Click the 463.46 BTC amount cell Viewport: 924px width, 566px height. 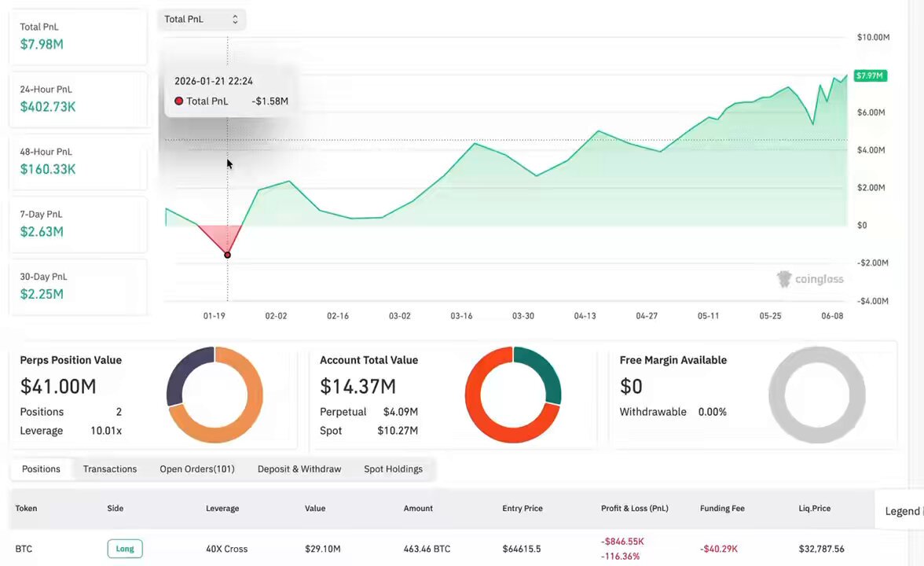(427, 549)
